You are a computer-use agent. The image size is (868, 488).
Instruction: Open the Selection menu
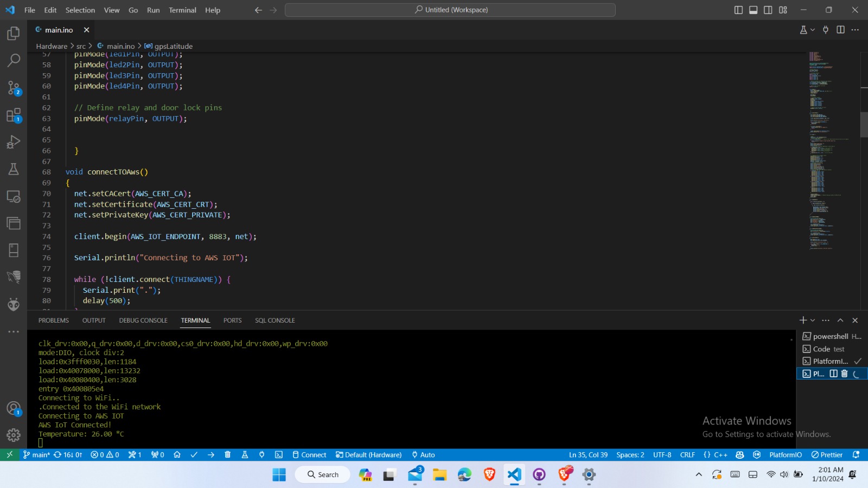(x=80, y=10)
